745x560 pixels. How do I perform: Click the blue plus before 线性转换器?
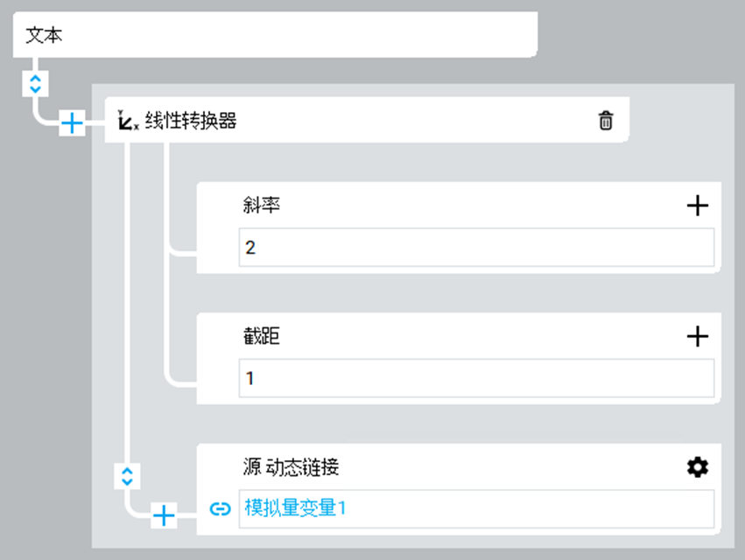[x=72, y=124]
